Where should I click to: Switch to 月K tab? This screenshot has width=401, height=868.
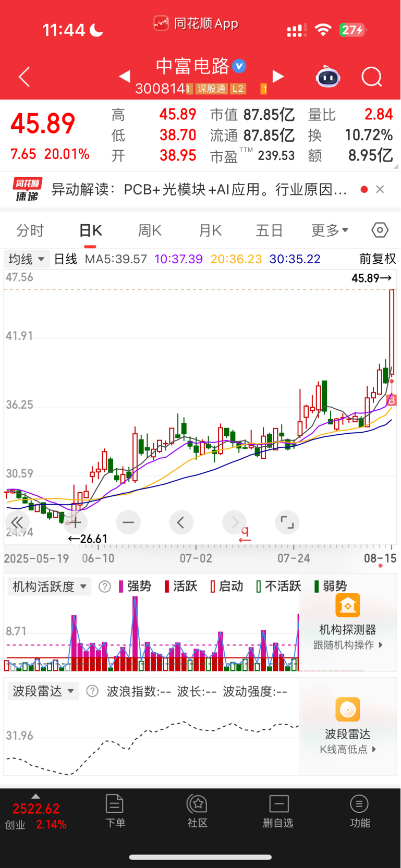coord(210,230)
